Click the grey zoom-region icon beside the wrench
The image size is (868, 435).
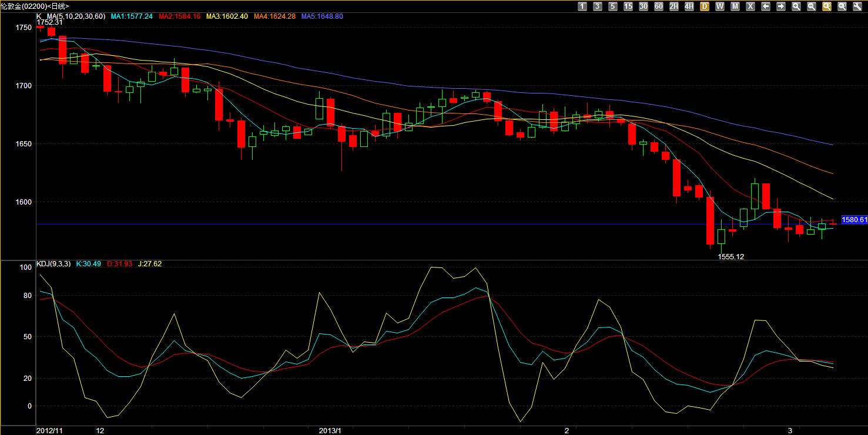842,6
